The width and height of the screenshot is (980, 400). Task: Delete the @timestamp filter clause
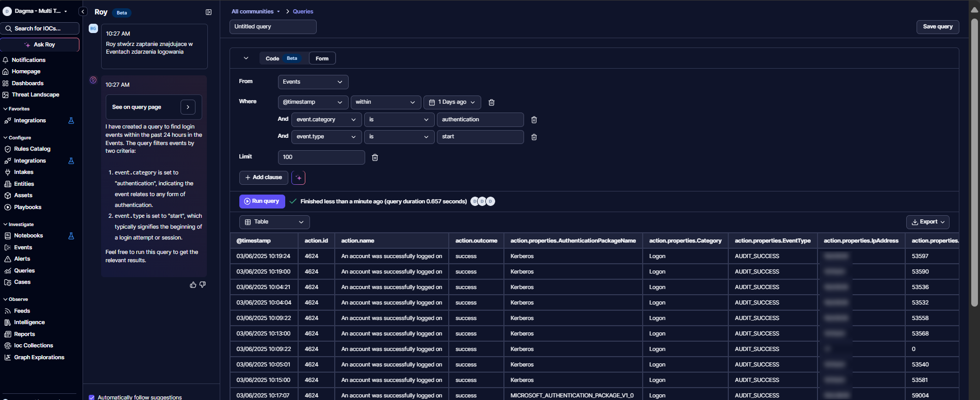coord(492,103)
